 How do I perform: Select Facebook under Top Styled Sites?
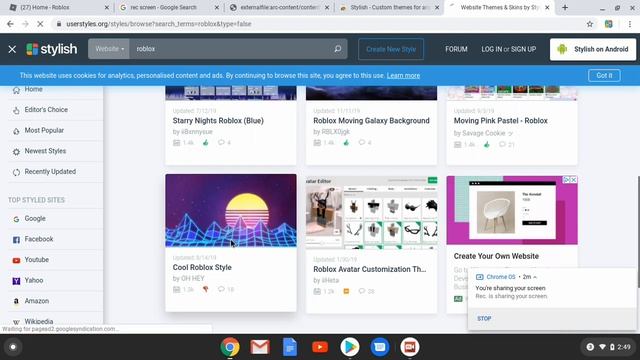point(39,239)
